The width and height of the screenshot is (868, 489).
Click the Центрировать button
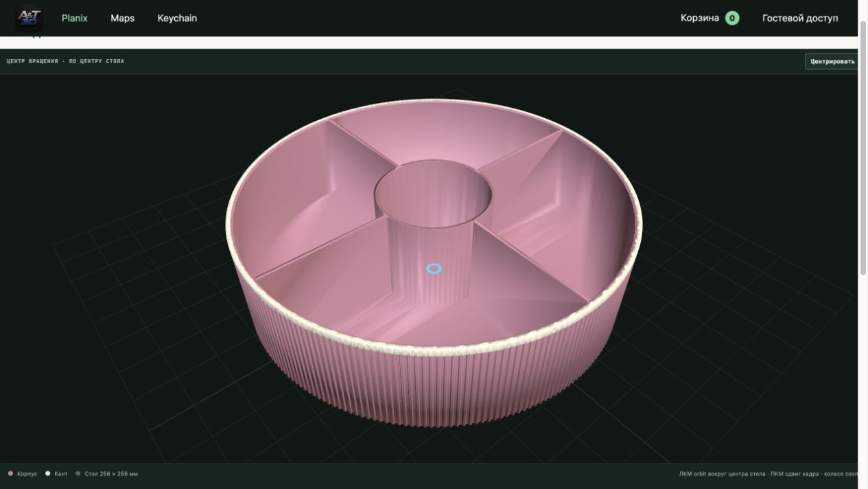point(832,61)
